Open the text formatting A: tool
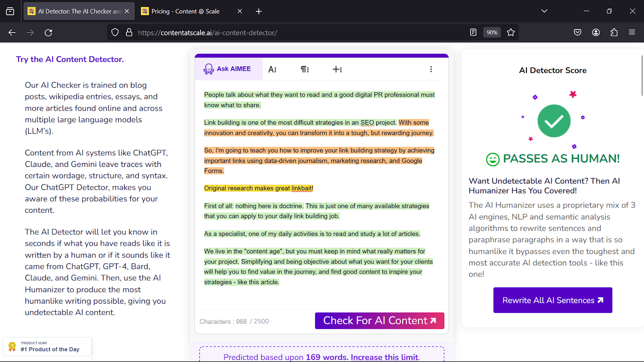The image size is (644, 362). point(272,70)
